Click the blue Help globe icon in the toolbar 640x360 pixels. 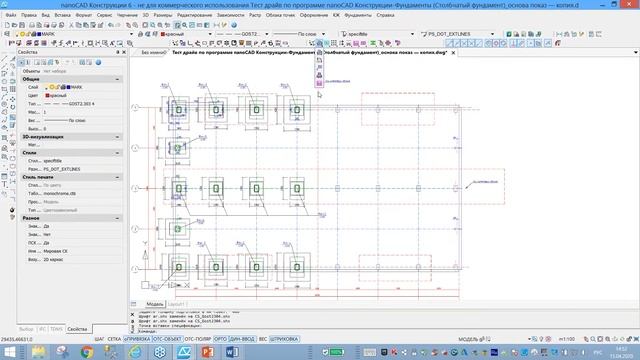coord(234,25)
